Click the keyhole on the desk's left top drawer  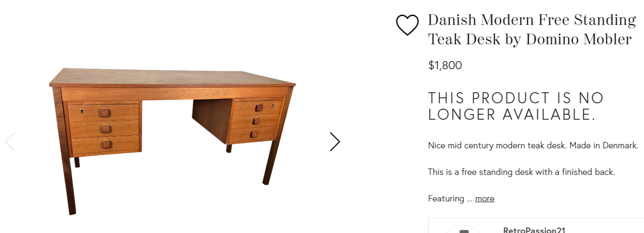tap(82, 111)
